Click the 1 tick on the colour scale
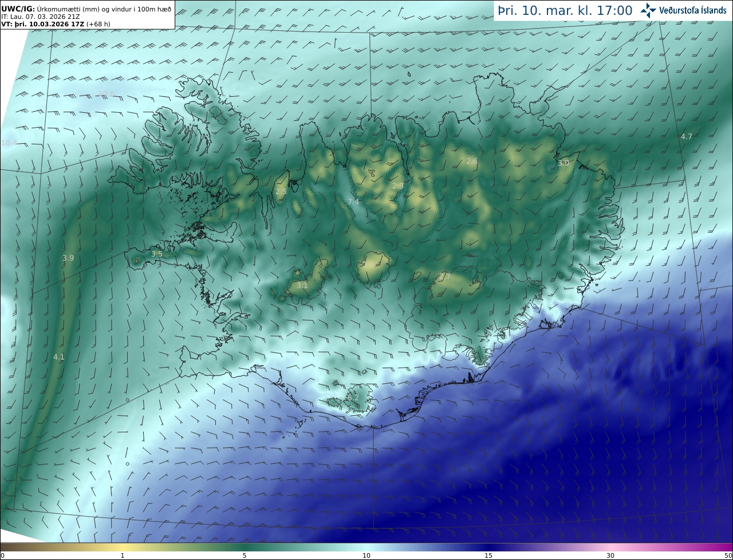 tap(122, 555)
